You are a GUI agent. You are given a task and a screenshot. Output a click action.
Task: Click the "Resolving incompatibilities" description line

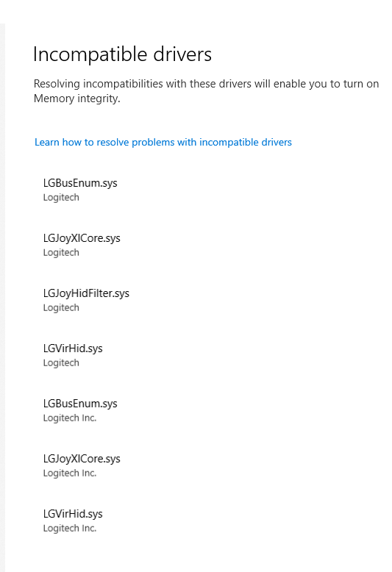point(206,84)
